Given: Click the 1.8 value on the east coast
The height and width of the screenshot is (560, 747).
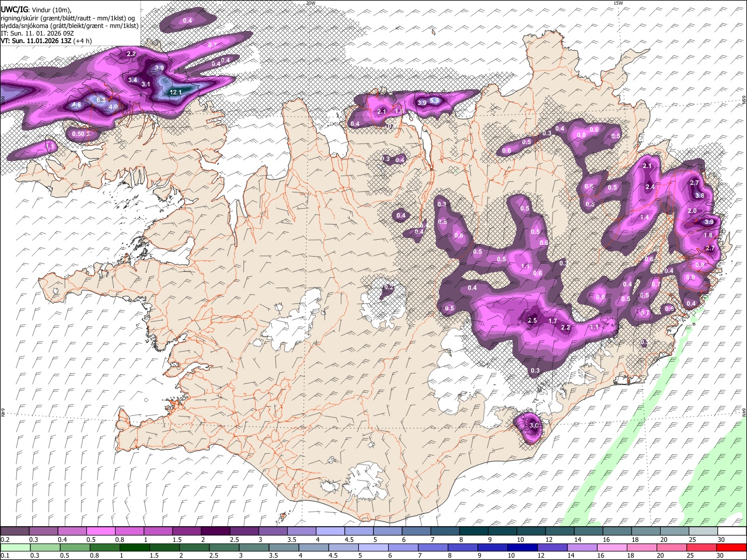Looking at the screenshot, I should tap(708, 235).
